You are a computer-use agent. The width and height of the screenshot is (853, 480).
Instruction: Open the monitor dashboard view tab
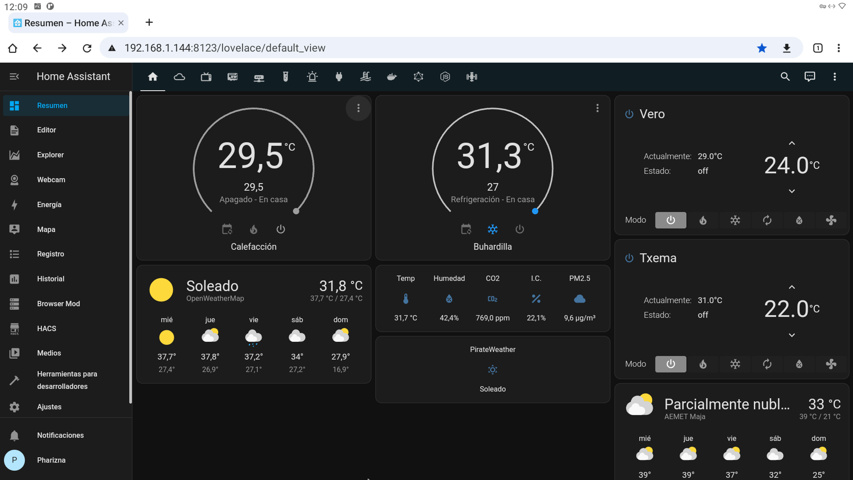[232, 77]
